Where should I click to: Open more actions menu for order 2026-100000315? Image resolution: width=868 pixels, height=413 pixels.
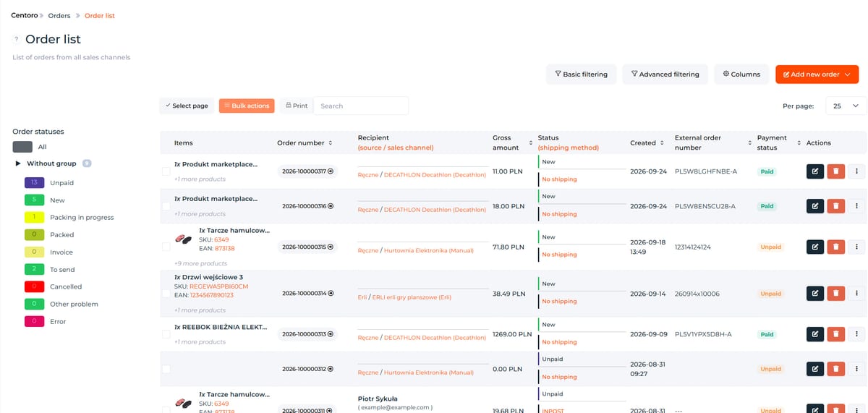(x=856, y=247)
